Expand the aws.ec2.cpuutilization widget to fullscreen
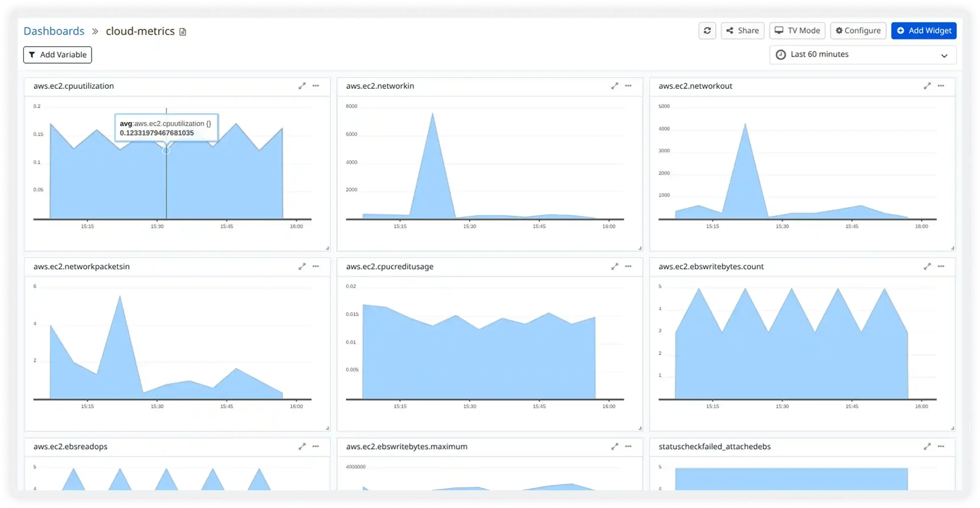The width and height of the screenshot is (980, 508). tap(302, 86)
